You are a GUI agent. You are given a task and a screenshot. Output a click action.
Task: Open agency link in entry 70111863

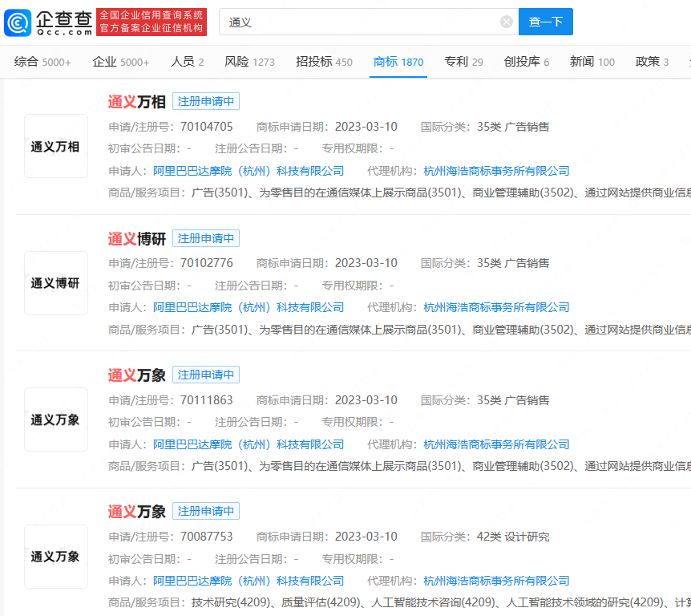[496, 444]
